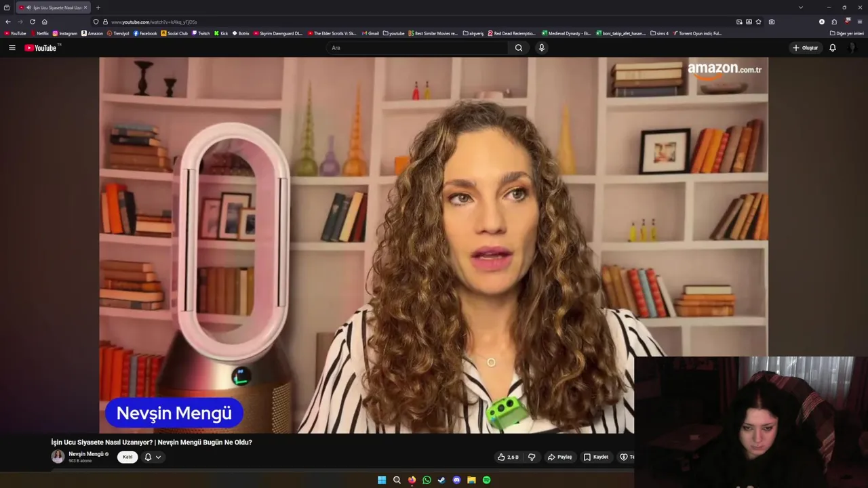Open the 'sims 4' bookmarks folder
Viewport: 868px width, 488px height.
659,33
